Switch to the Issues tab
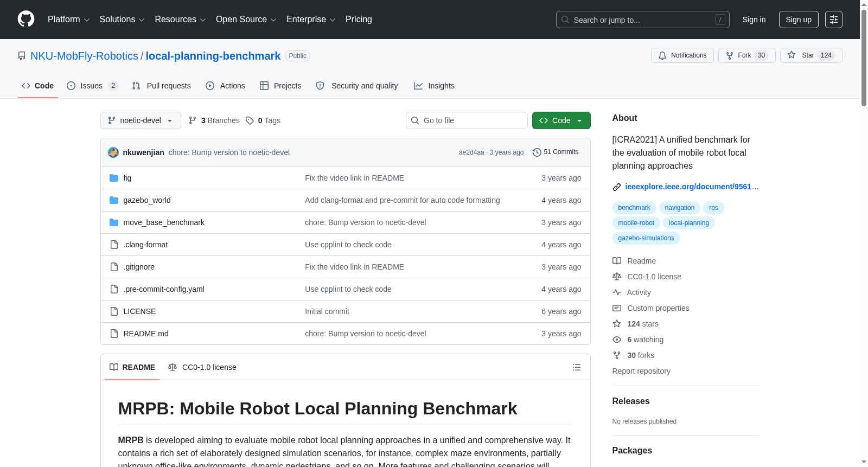The width and height of the screenshot is (868, 467). point(92,86)
